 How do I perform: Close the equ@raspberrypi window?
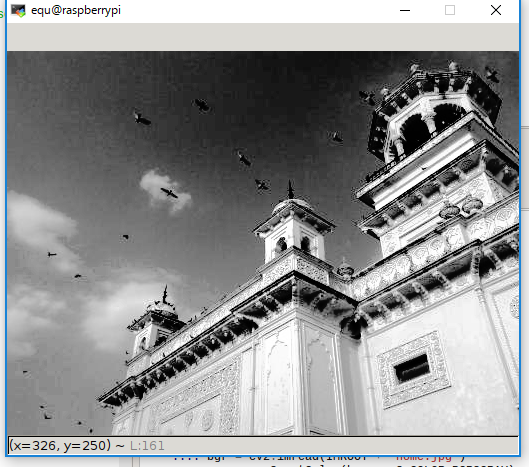pyautogui.click(x=496, y=10)
